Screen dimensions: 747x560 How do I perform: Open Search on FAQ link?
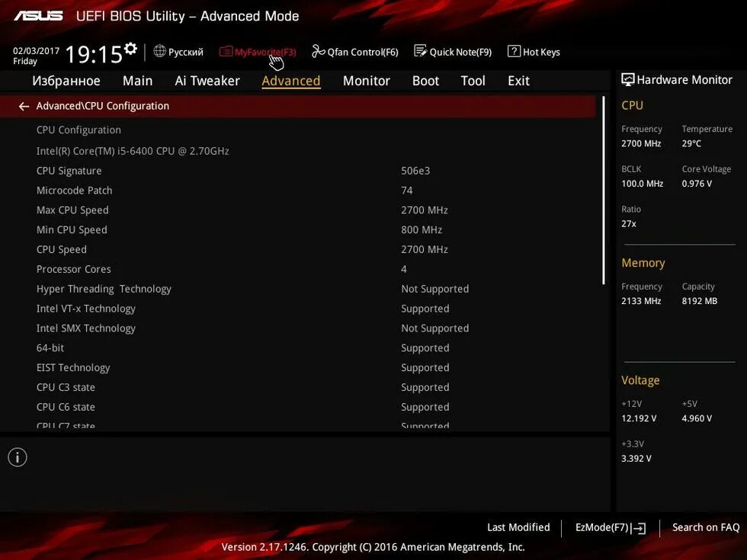coord(706,527)
